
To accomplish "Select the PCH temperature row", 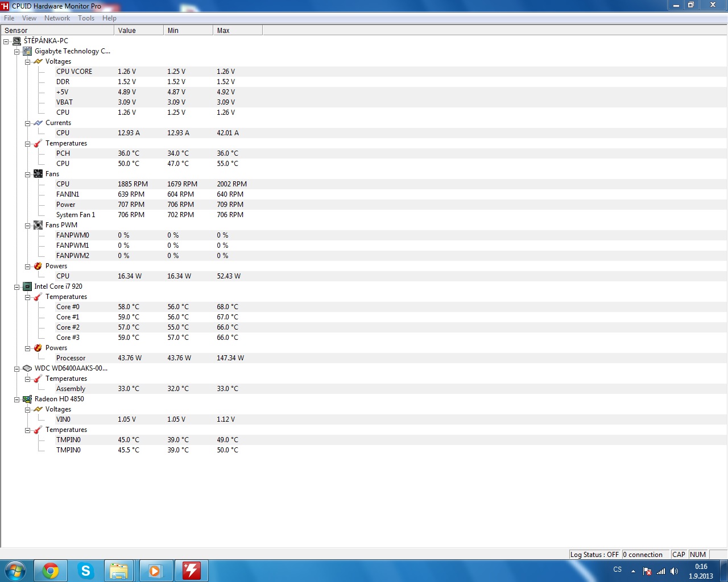I will pos(364,153).
